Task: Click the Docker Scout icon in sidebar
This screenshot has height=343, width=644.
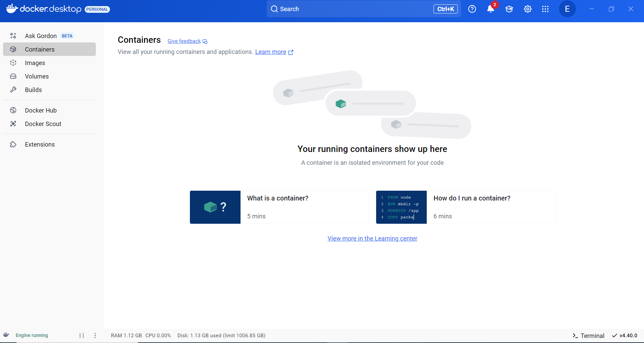Action: tap(13, 124)
